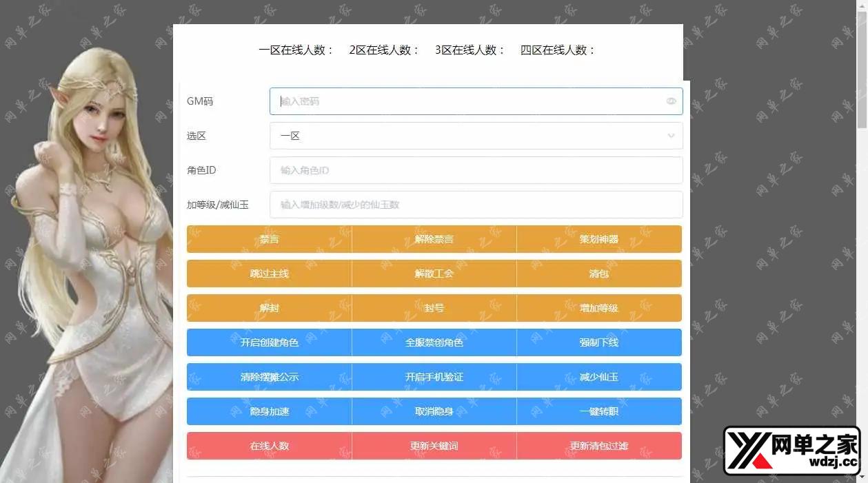Click the 网单之家 wdzj.cc logo
This screenshot has width=868, height=483.
(791, 451)
